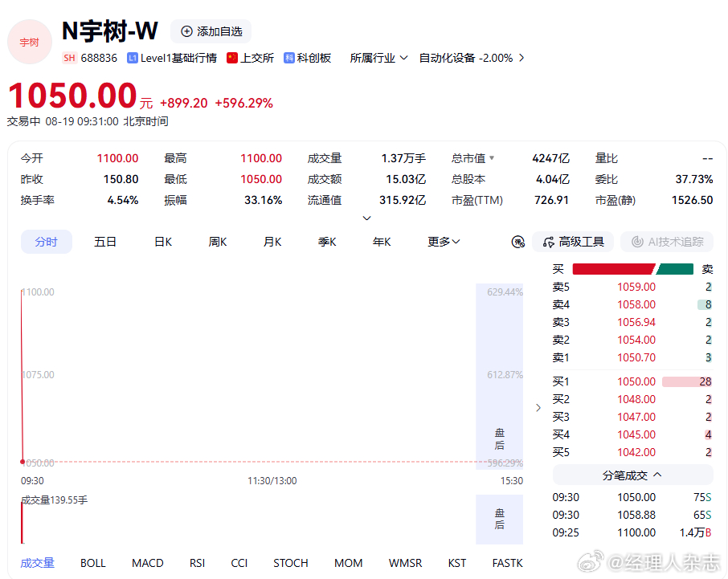This screenshot has width=728, height=579.
Task: Click the stock code 688836
Action: coord(99,58)
